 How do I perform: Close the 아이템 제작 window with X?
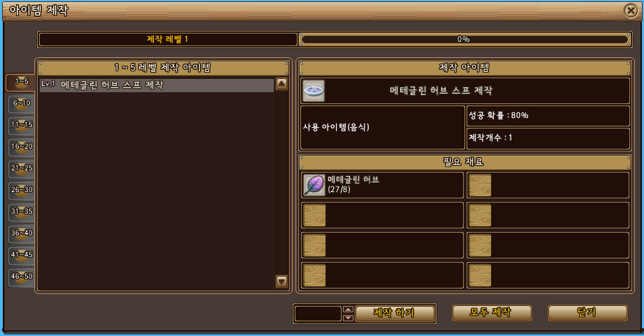pyautogui.click(x=631, y=10)
